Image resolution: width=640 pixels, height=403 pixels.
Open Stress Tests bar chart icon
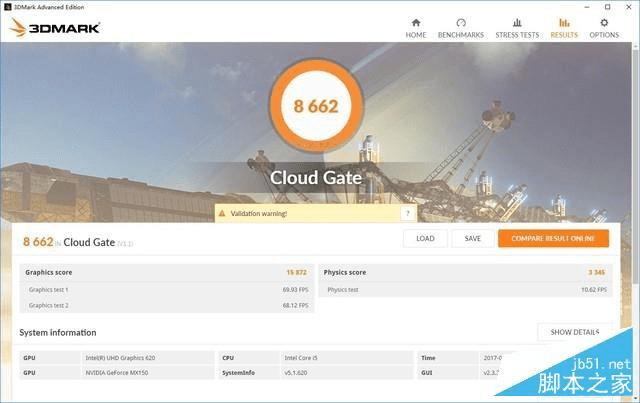pyautogui.click(x=517, y=22)
